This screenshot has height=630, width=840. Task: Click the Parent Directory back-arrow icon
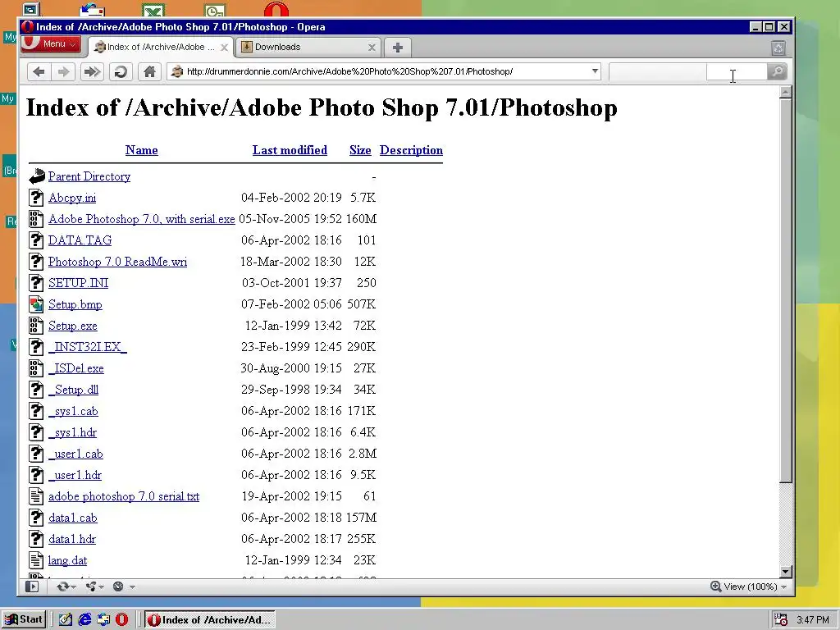36,176
